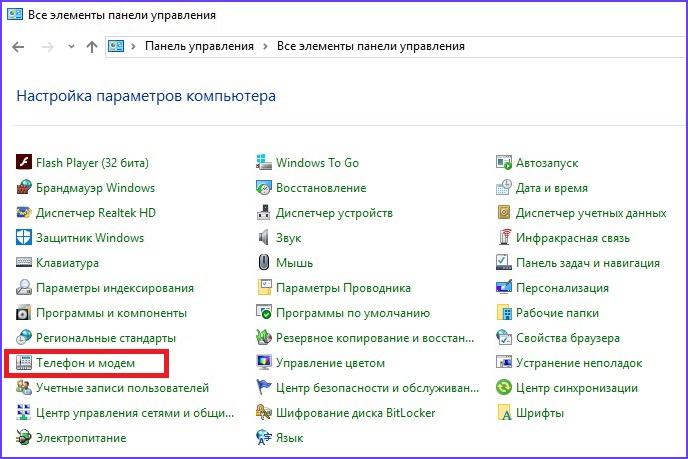Open the Персонализация text link

pyautogui.click(x=562, y=288)
